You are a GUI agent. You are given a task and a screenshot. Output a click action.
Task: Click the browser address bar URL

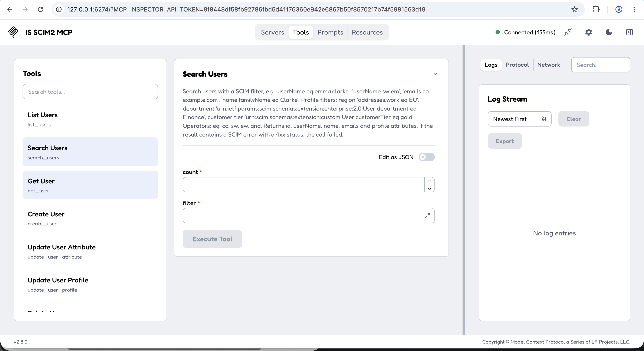pyautogui.click(x=246, y=10)
